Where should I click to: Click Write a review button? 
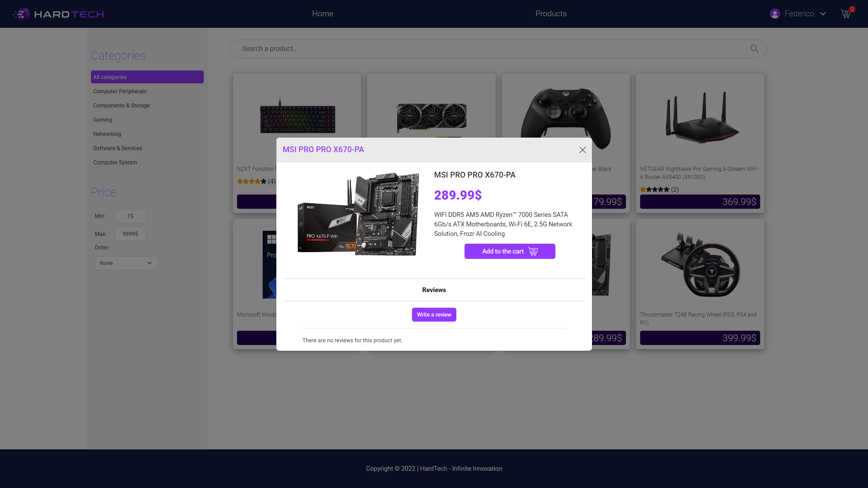tap(434, 315)
